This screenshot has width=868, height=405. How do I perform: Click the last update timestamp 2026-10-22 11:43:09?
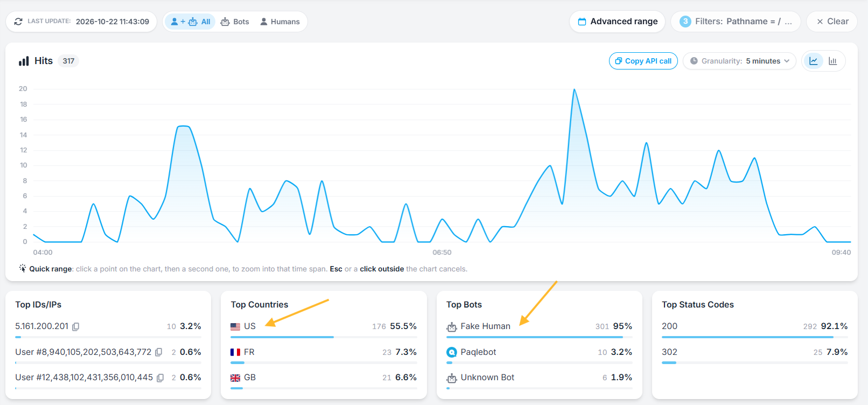coord(113,22)
